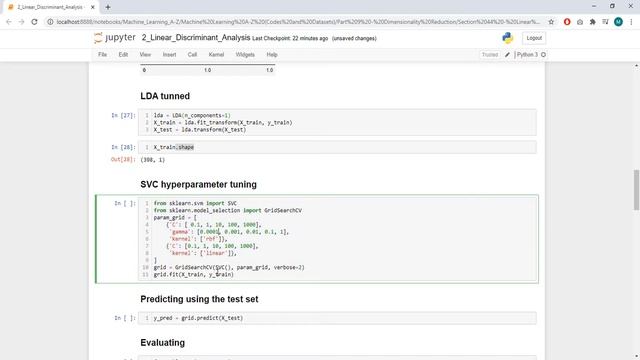The height and width of the screenshot is (360, 640).
Task: Open the red Opera-style extension icon
Action: [x=567, y=22]
